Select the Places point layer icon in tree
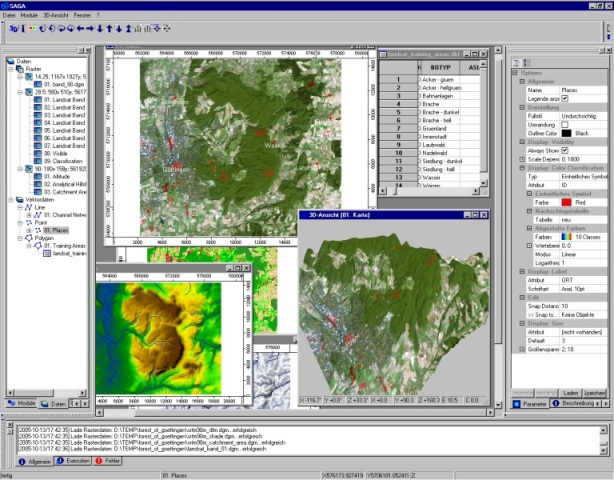This screenshot has width=614, height=480. [x=38, y=230]
